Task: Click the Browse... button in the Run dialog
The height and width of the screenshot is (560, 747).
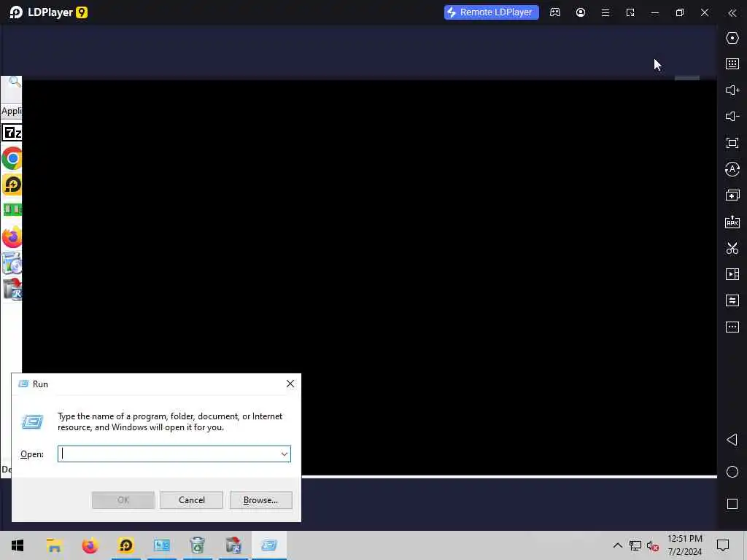Action: coord(260,500)
